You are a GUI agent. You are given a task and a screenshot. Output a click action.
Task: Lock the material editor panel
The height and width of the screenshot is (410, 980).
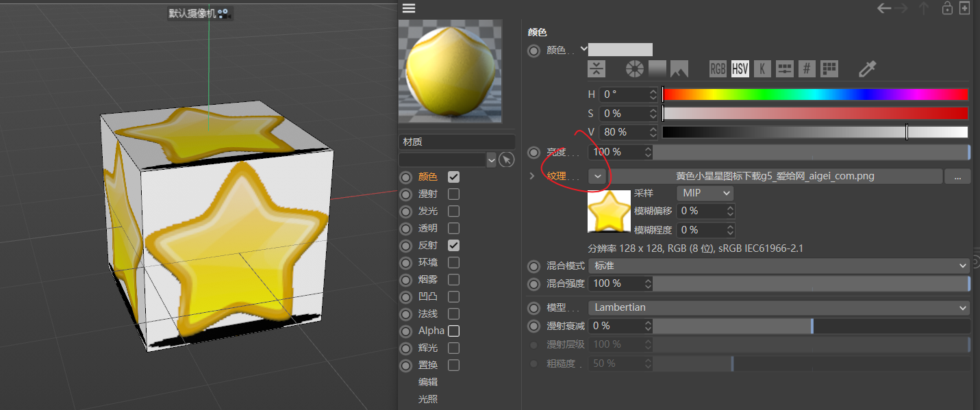[947, 8]
